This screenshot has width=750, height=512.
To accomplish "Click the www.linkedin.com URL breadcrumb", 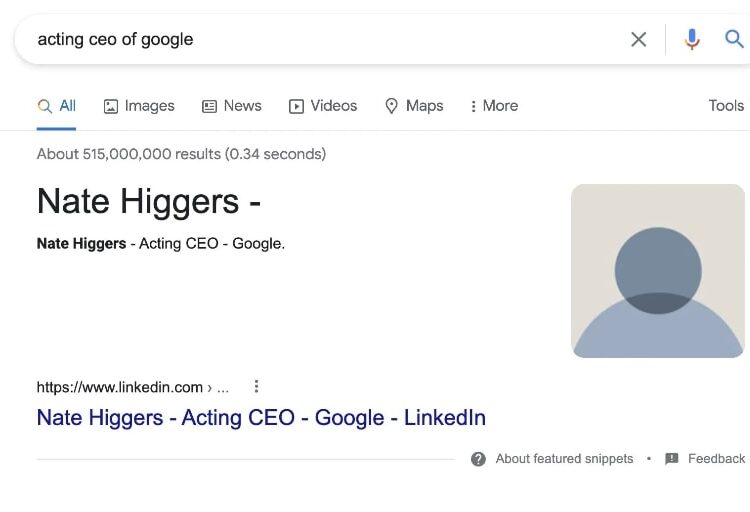I will pyautogui.click(x=120, y=387).
